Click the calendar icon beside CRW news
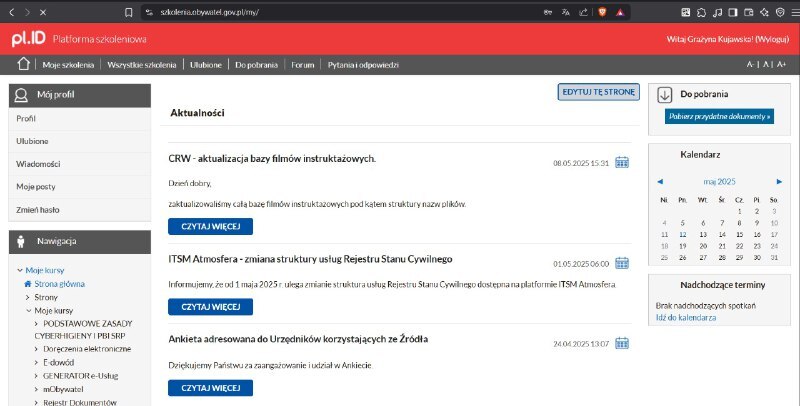 tap(621, 162)
